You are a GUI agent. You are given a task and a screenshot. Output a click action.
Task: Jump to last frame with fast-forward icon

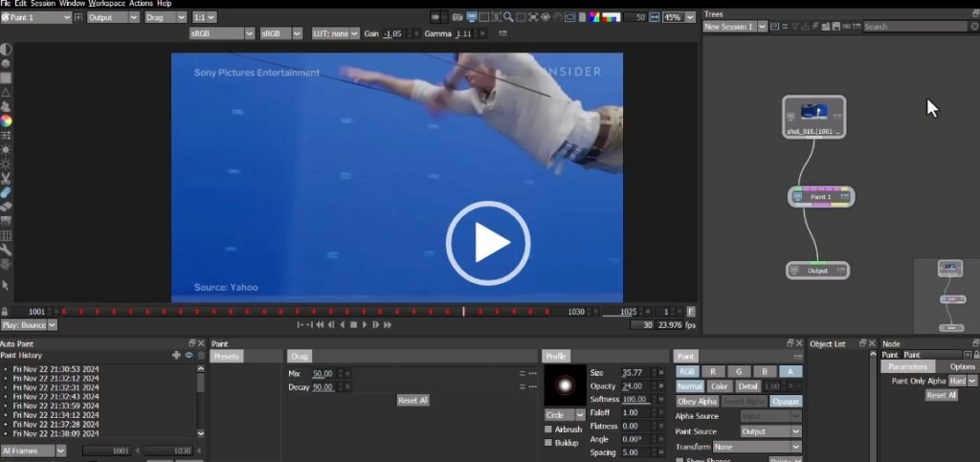388,324
